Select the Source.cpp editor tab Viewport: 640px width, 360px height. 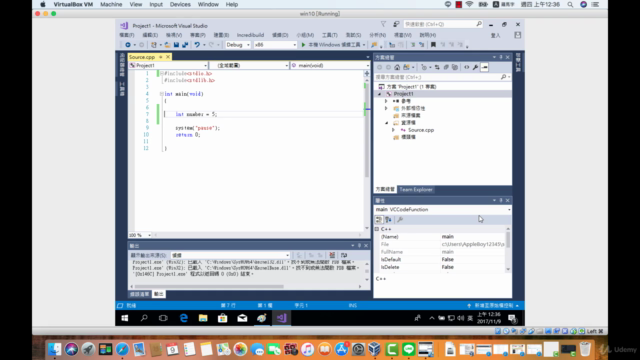pos(142,57)
